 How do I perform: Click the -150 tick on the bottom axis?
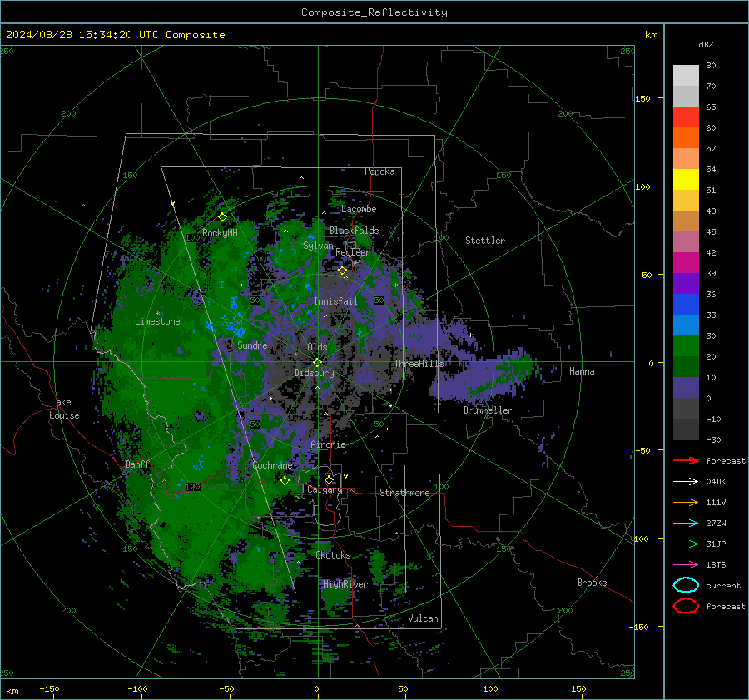pyautogui.click(x=49, y=688)
